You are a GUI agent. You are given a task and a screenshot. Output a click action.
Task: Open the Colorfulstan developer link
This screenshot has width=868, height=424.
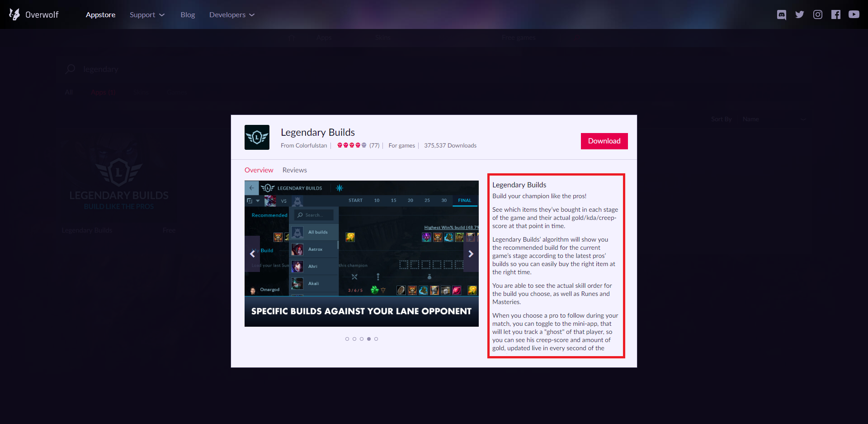pyautogui.click(x=311, y=145)
